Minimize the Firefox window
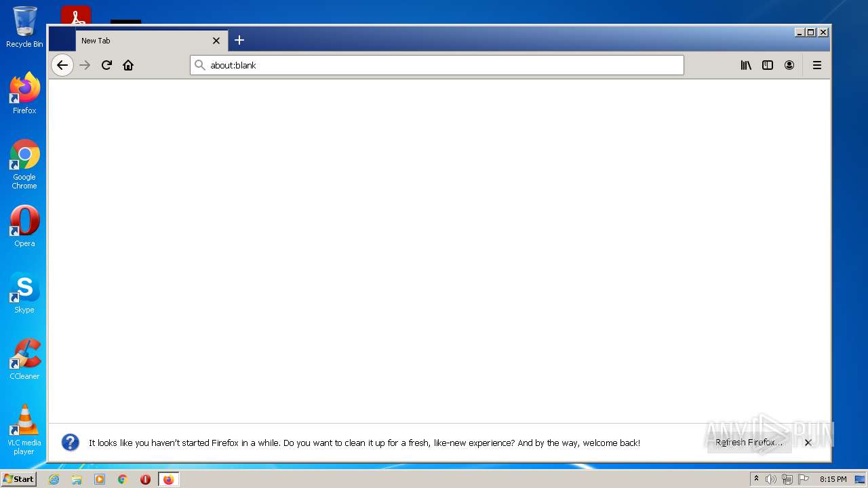This screenshot has height=488, width=868. [800, 32]
